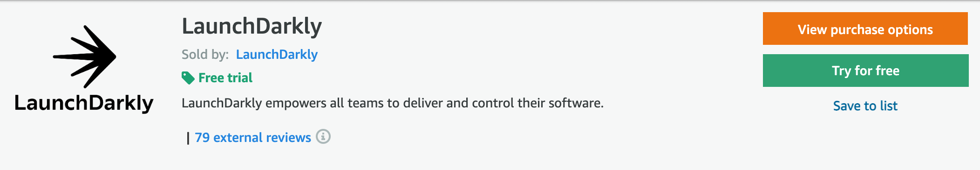Click the View purchase options button
This screenshot has width=980, height=170.
[x=865, y=28]
